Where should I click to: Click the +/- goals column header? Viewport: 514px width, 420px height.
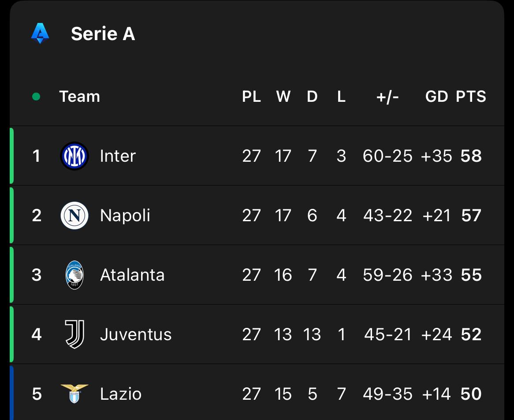[x=387, y=97]
